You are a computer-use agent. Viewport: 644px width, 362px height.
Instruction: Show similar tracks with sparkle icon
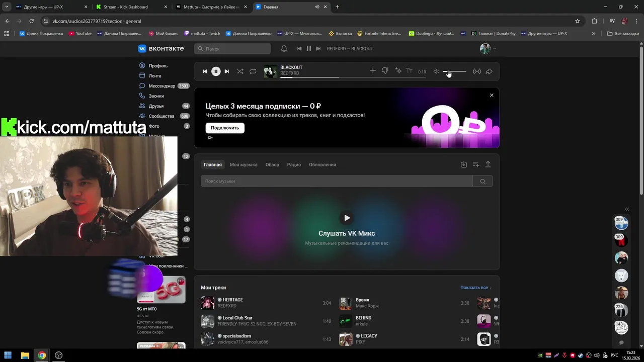[x=398, y=71]
